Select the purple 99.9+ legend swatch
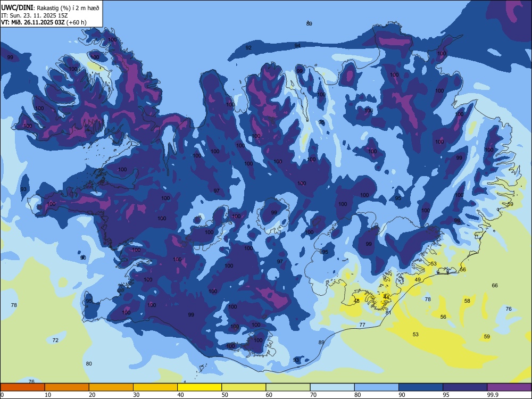The width and height of the screenshot is (532, 399). (509, 387)
